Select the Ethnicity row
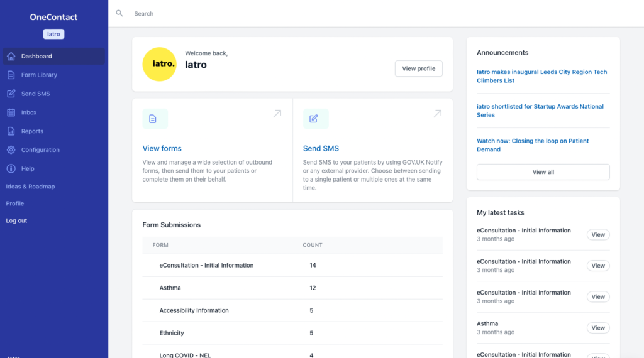 click(292, 333)
